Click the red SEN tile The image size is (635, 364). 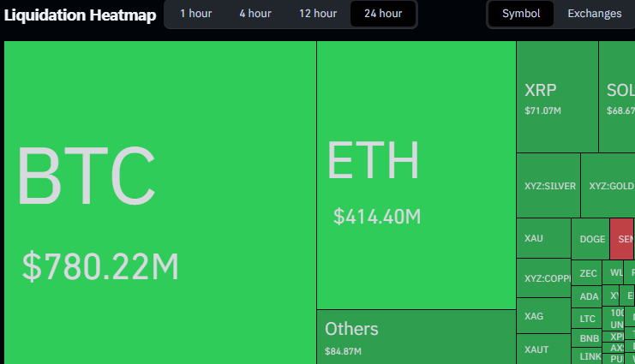pyautogui.click(x=622, y=240)
